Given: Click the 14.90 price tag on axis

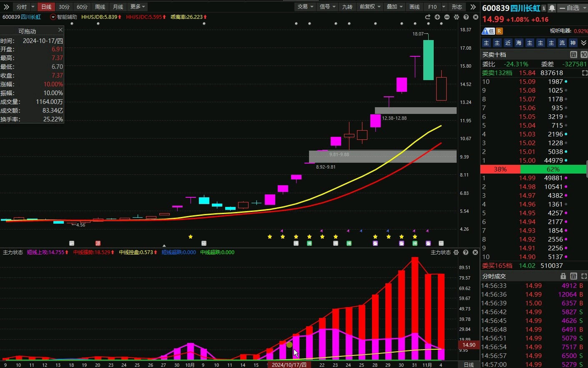Looking at the screenshot, I should (469, 345).
